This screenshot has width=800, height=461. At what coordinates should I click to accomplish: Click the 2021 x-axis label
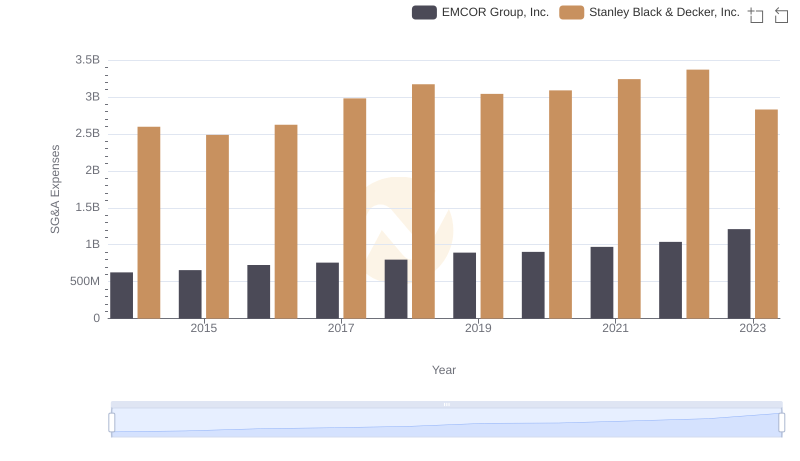pos(615,328)
